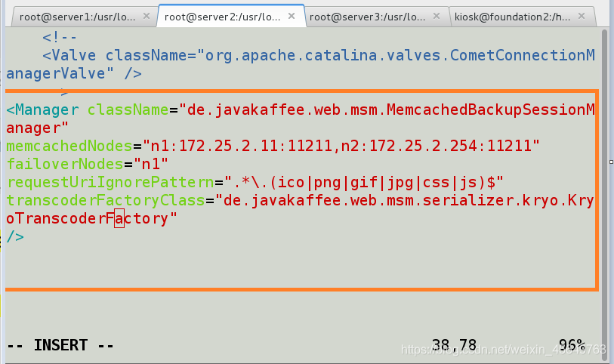Image resolution: width=614 pixels, height=364 pixels.
Task: Click the Valve className line text
Action: (x=319, y=55)
